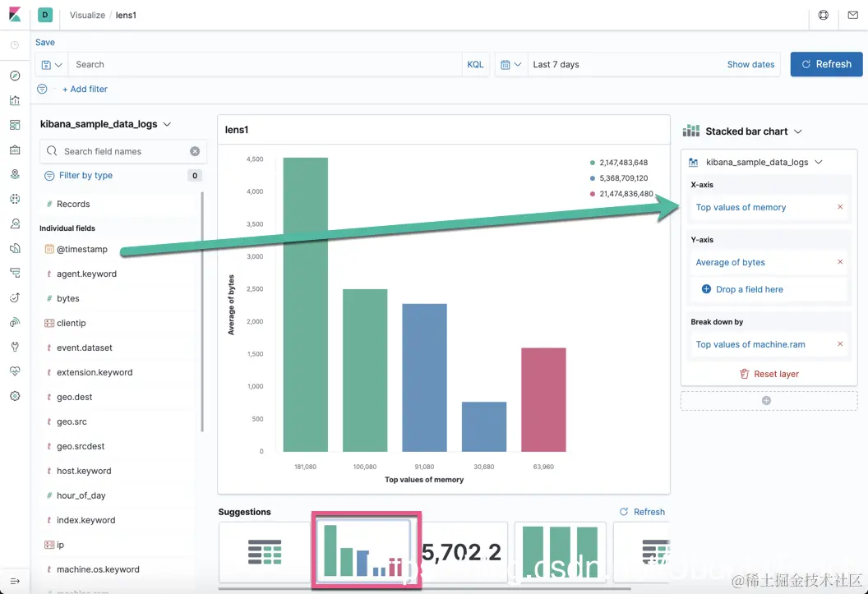Select hour_of_day field
The width and height of the screenshot is (868, 594).
(118, 495)
